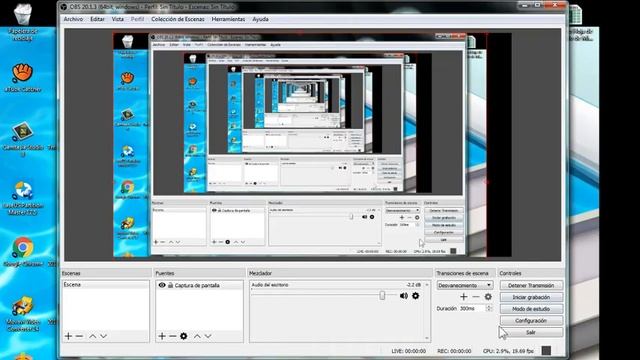Open transition properties gear icon
The width and height of the screenshot is (640, 360).
(x=488, y=297)
